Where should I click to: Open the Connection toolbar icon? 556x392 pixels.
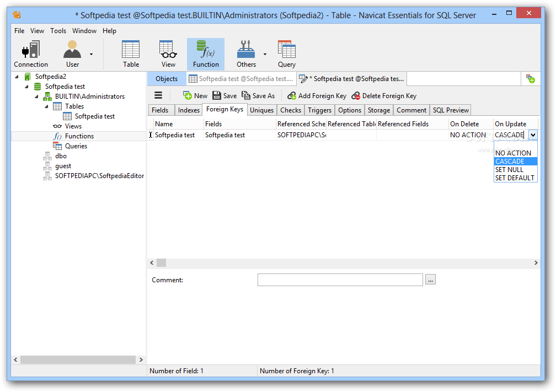click(x=31, y=54)
